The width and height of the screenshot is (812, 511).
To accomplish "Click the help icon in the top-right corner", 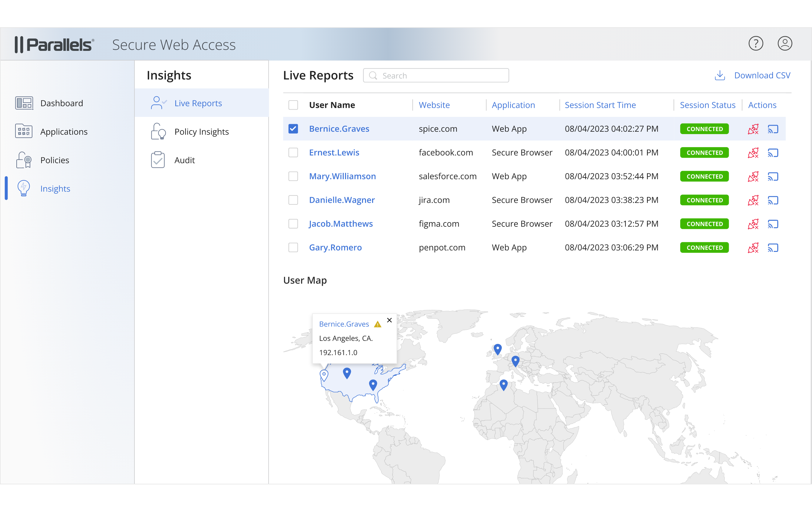I will click(756, 44).
